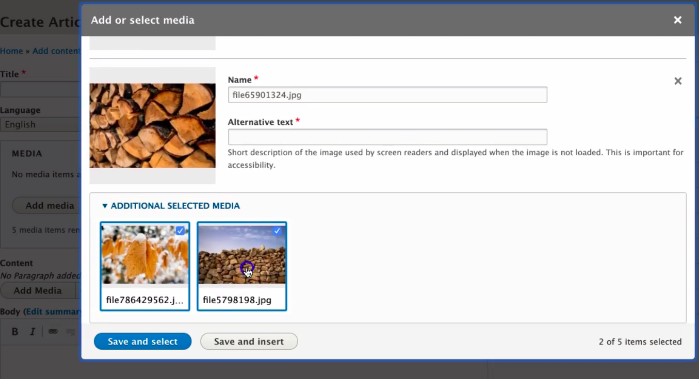Click the Title field in background page
Viewport: 699px width, 382px height.
pos(40,90)
